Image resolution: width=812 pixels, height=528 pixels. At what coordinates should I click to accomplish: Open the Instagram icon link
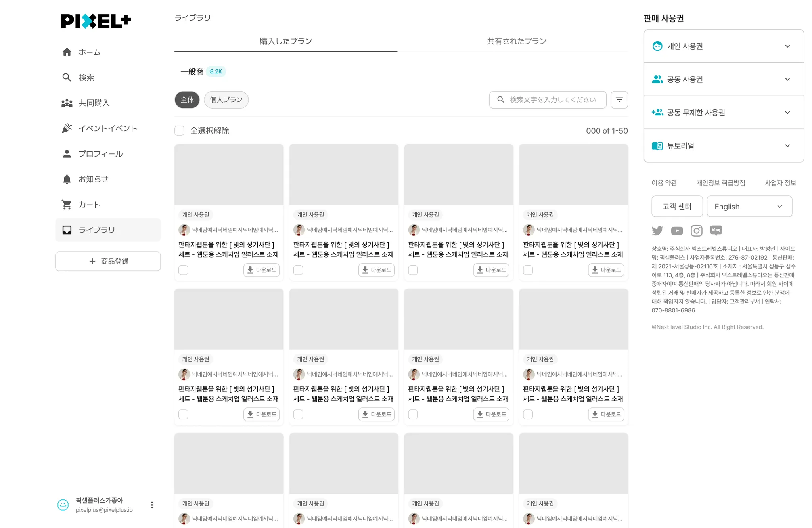click(x=696, y=230)
